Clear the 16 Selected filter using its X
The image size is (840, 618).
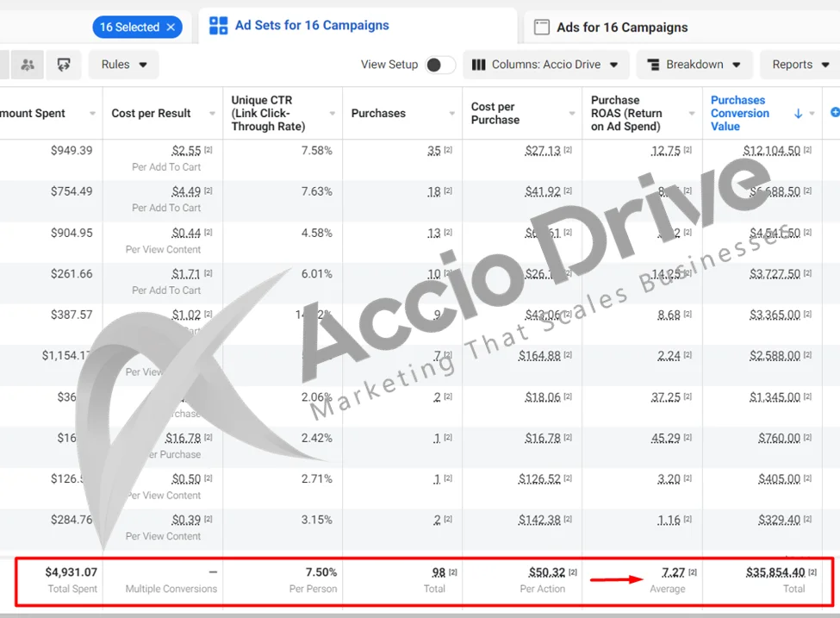171,28
